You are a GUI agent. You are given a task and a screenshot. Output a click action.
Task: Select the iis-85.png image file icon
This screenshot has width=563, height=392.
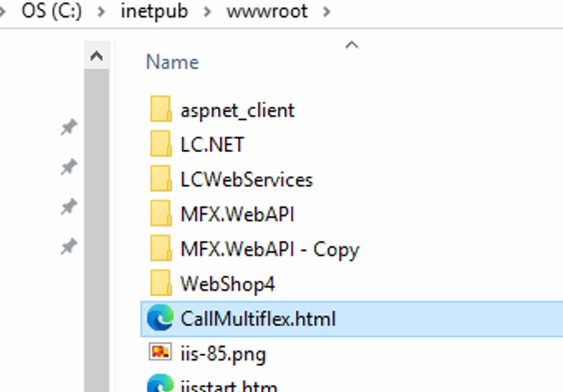click(160, 352)
